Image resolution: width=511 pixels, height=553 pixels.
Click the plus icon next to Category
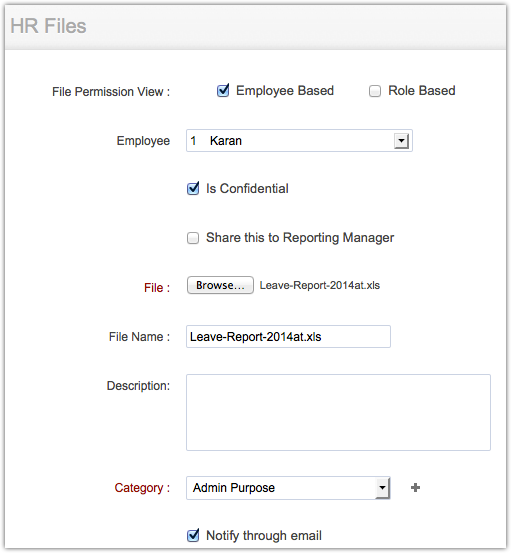pyautogui.click(x=415, y=487)
